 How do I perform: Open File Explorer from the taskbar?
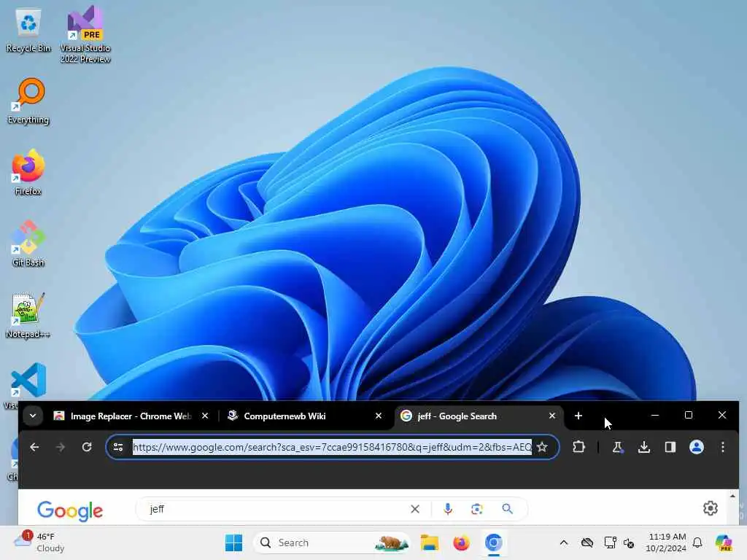coord(429,542)
